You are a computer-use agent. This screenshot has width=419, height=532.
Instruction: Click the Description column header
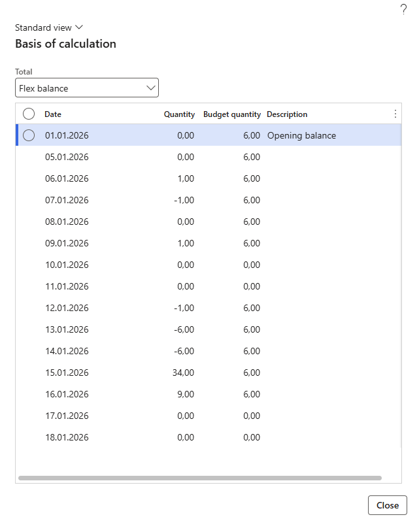click(287, 114)
